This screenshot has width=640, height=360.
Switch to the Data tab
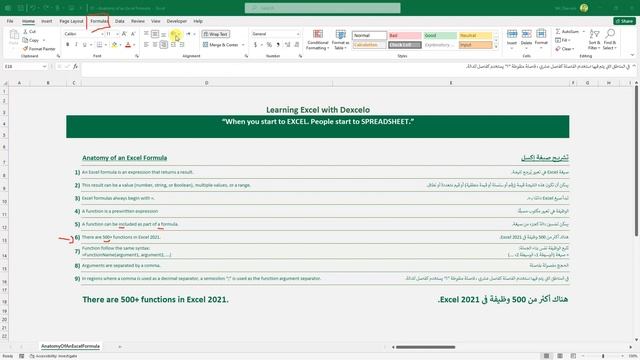coord(120,21)
